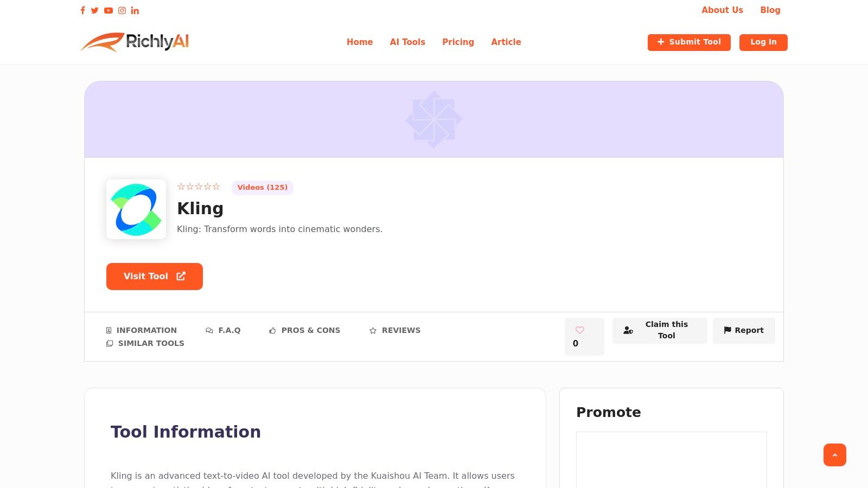Open the Facebook social icon
Viewport: 868px width, 488px height.
pyautogui.click(x=82, y=10)
